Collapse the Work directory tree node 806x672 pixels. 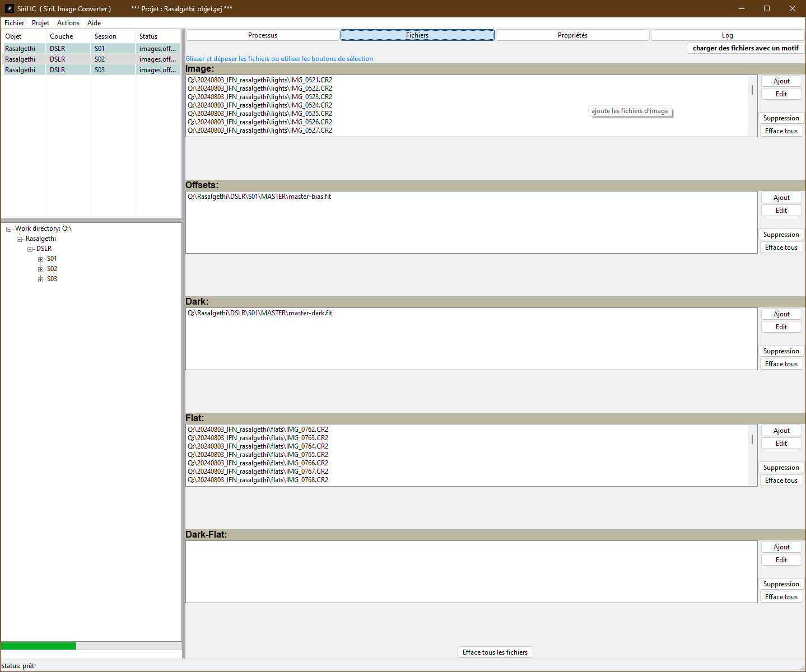[x=9, y=229]
